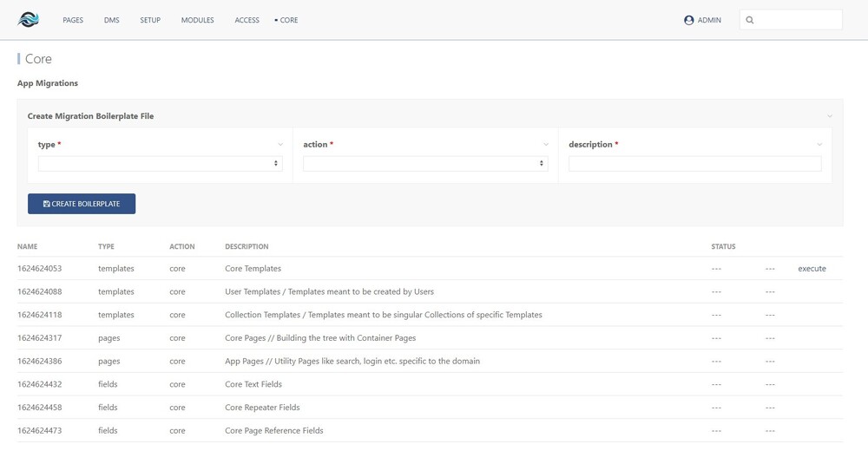Image resolution: width=868 pixels, height=457 pixels.
Task: Click 'core' action in row 1624624458
Action: click(x=177, y=408)
